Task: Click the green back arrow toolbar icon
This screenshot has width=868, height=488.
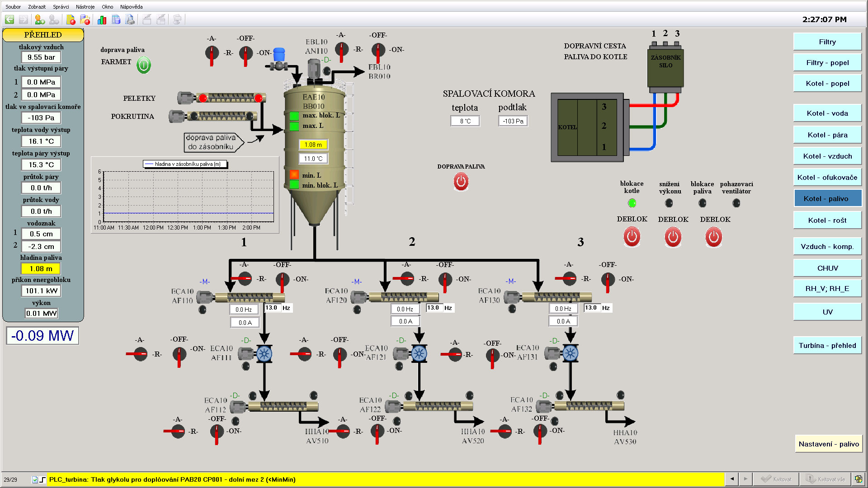Action: 9,19
